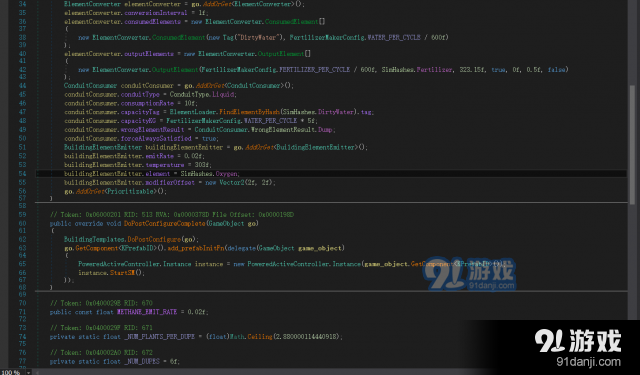This screenshot has height=375, width=640.
Task: Click emitRate property on line 52
Action: (160, 156)
